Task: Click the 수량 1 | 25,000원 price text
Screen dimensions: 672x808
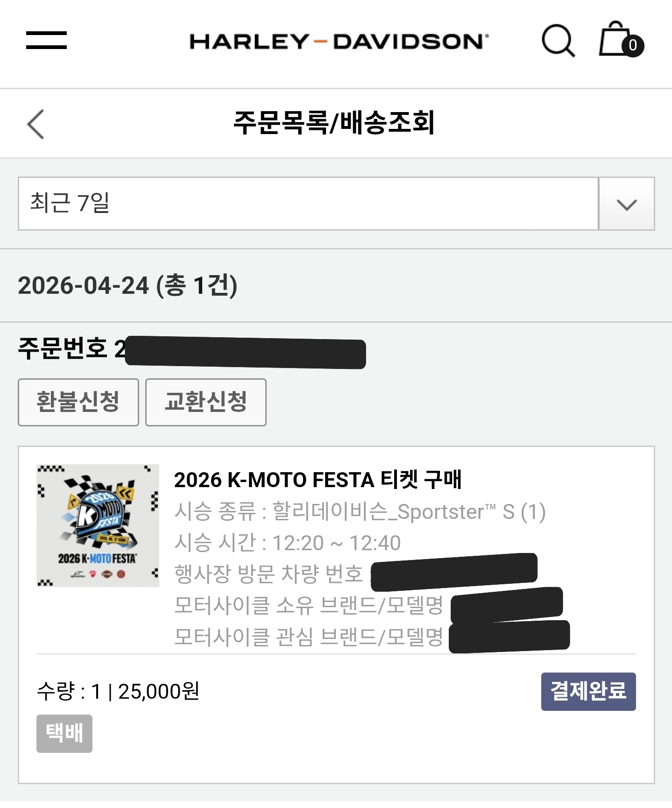Action: click(x=118, y=692)
